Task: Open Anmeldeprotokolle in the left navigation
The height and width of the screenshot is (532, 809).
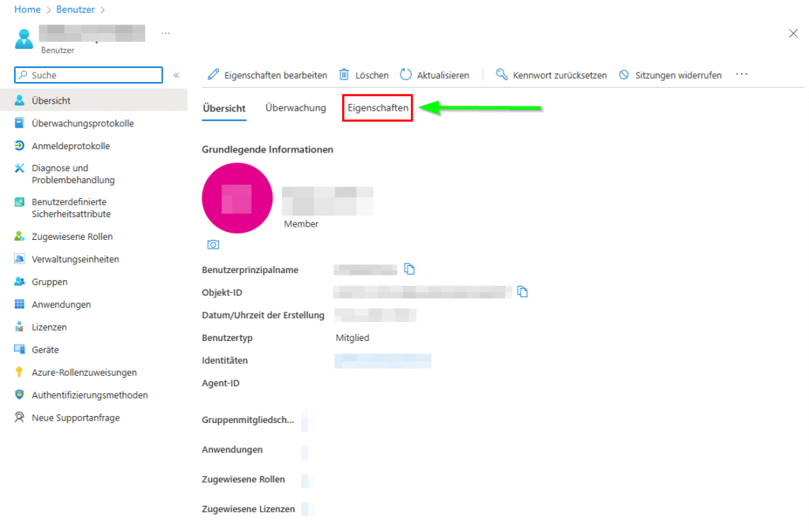Action: click(x=70, y=145)
